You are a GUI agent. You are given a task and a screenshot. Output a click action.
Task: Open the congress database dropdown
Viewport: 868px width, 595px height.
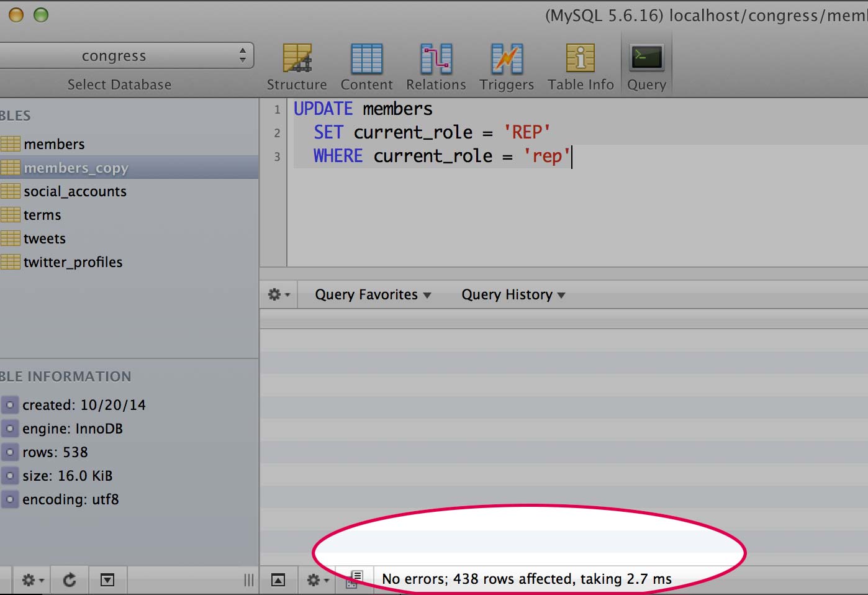(x=124, y=56)
